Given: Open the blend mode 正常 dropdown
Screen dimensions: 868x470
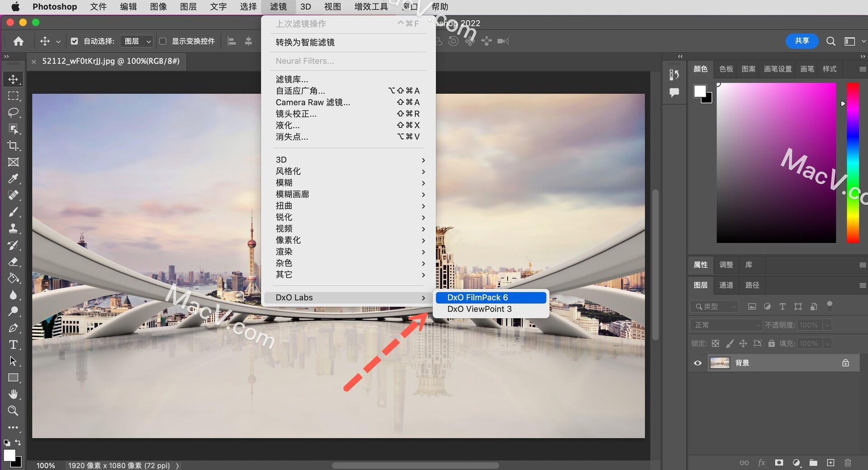Looking at the screenshot, I should coord(726,325).
